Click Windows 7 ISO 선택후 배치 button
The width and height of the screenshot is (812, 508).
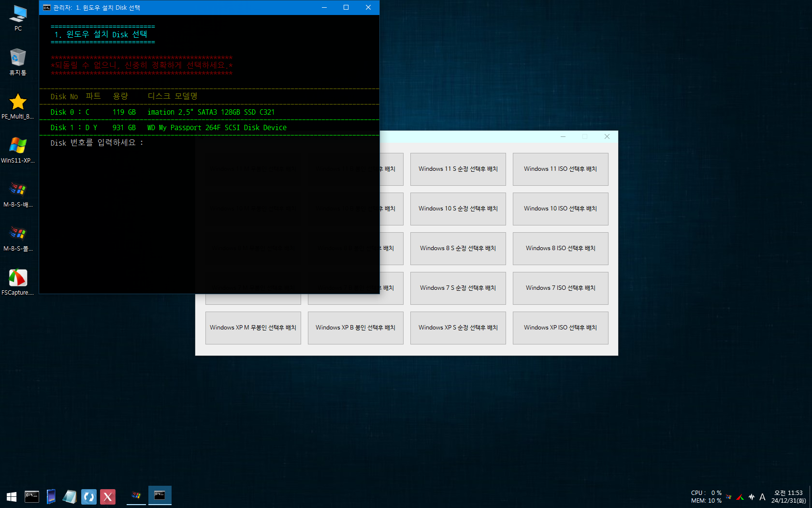(x=561, y=288)
